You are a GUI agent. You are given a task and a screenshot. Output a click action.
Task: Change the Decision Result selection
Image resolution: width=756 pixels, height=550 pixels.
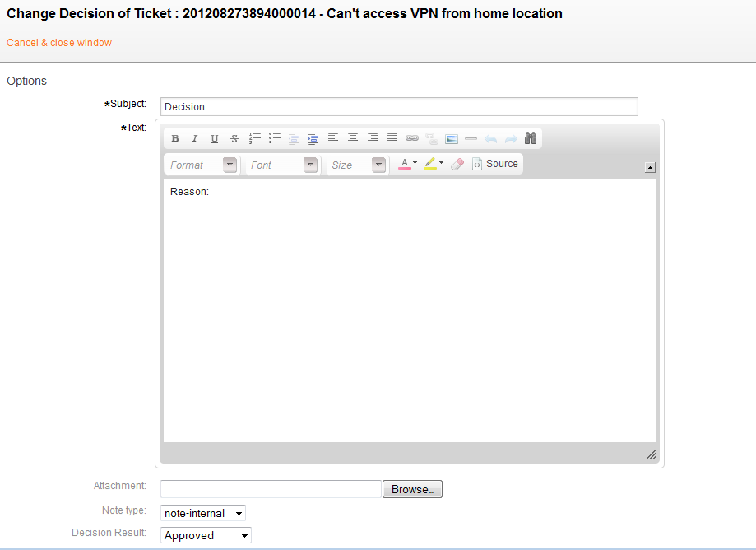tap(206, 535)
